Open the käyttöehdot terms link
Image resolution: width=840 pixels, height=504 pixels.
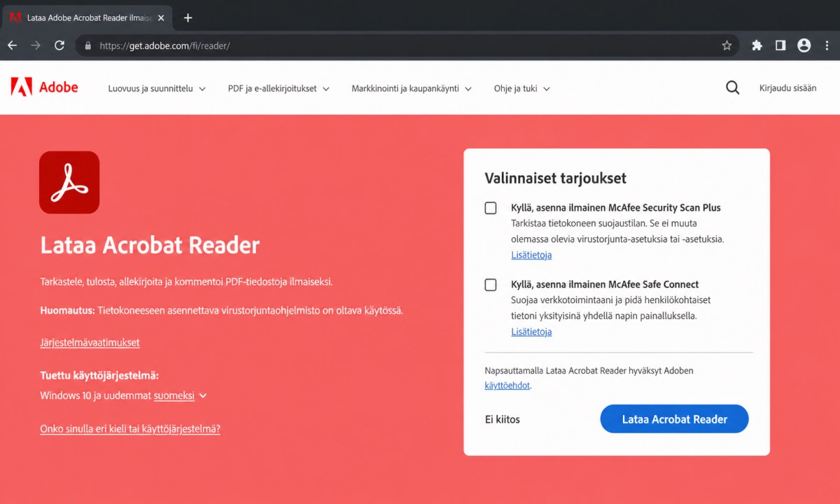(507, 386)
